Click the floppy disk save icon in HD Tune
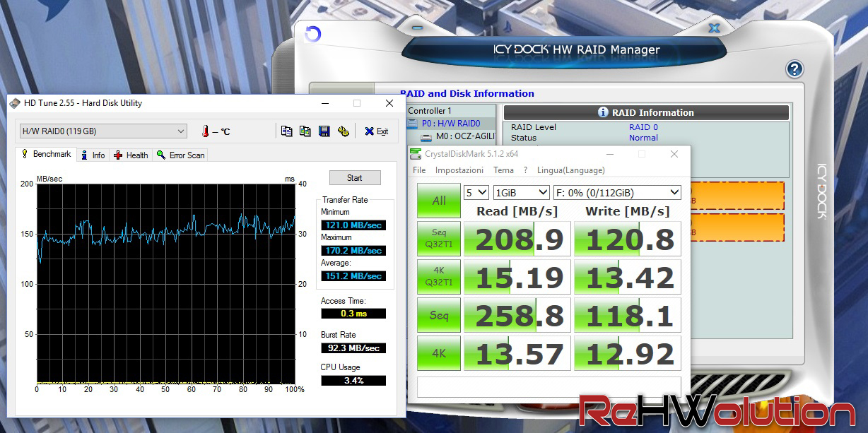This screenshot has height=433, width=868. pos(324,131)
